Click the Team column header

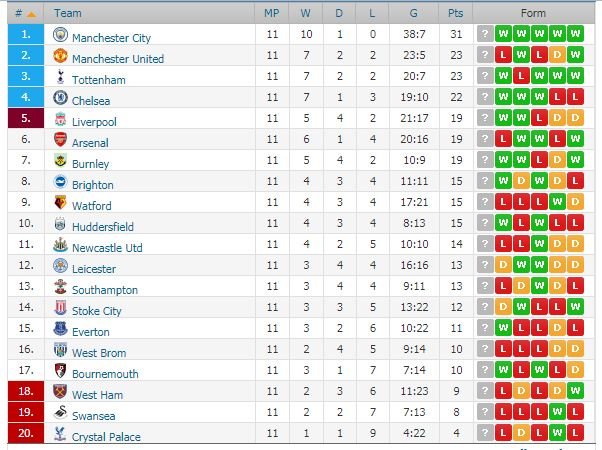click(x=69, y=13)
